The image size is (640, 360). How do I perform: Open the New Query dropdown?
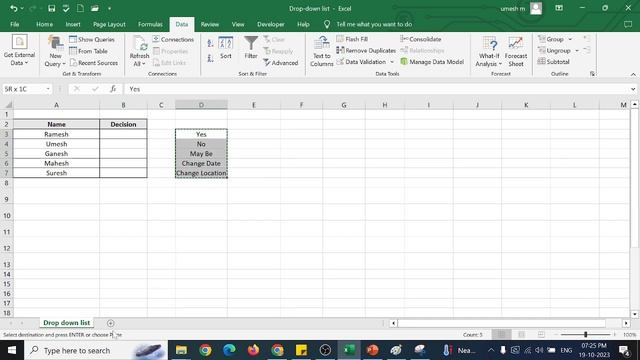click(x=55, y=51)
